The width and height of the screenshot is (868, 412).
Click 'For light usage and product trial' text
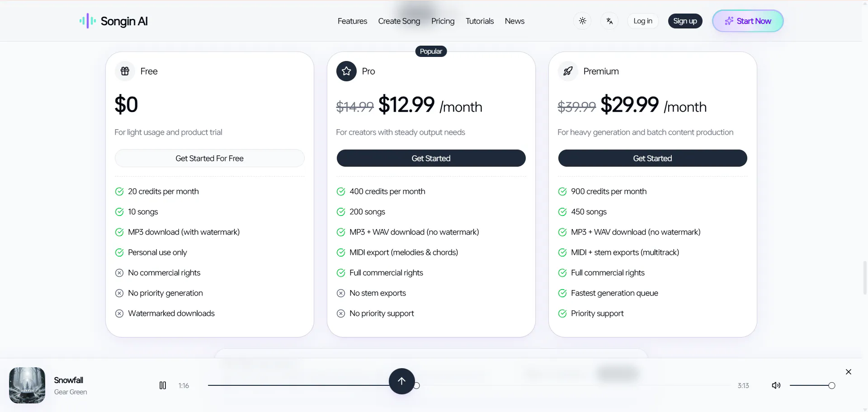click(x=168, y=132)
